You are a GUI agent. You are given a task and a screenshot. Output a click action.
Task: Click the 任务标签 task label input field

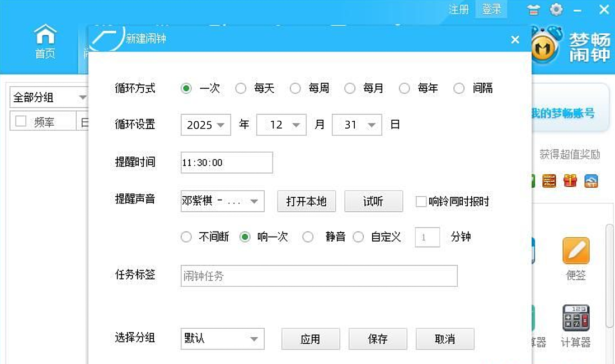(319, 275)
